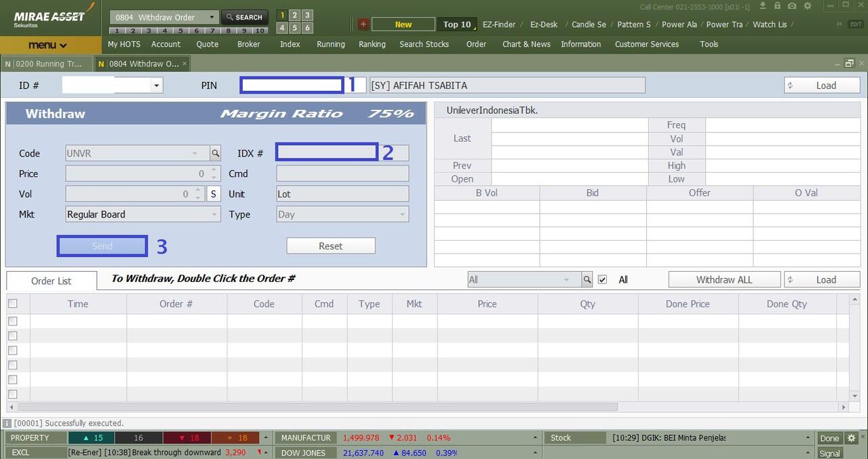Switch to screen layout 5
The height and width of the screenshot is (459, 868).
(295, 28)
